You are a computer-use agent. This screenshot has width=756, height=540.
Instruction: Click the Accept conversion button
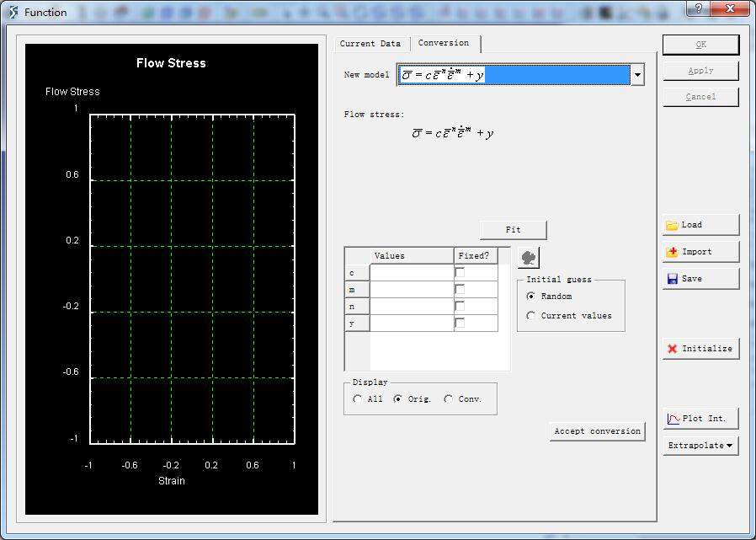(597, 431)
